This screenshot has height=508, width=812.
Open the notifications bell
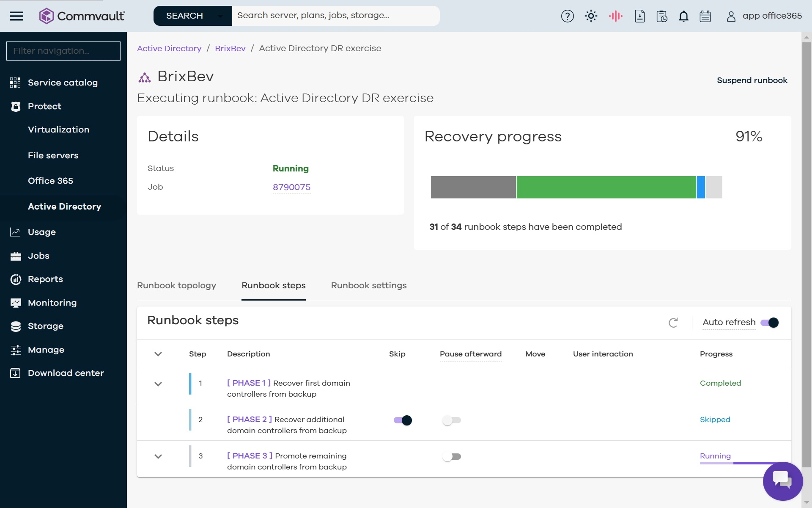coord(683,16)
